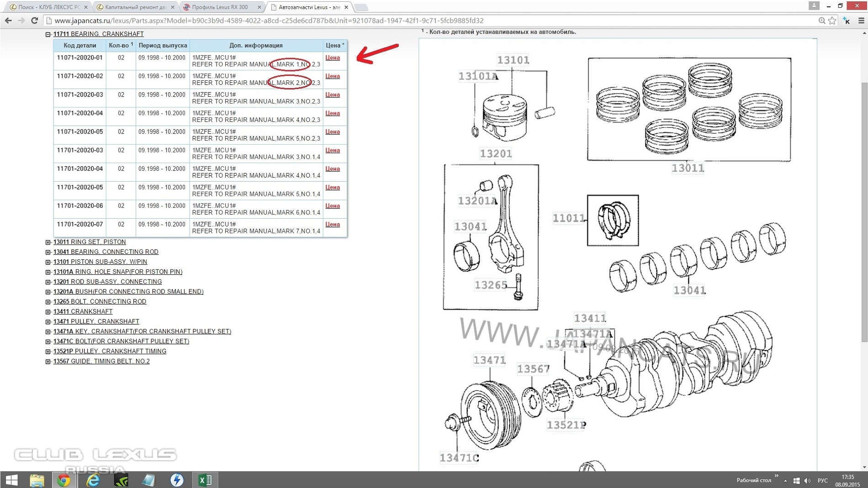Expand the 13011 RING SET, PISTON node
The height and width of the screenshot is (488, 868).
[x=48, y=242]
